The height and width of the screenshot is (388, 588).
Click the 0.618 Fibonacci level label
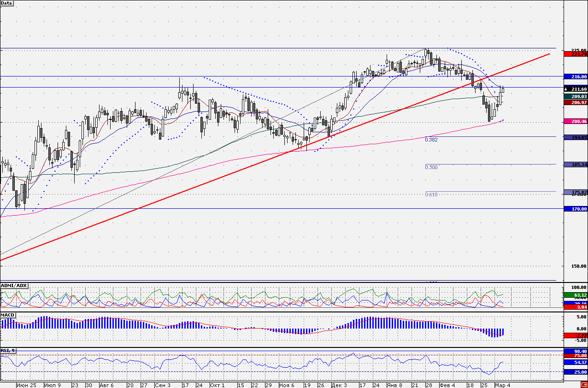[431, 194]
